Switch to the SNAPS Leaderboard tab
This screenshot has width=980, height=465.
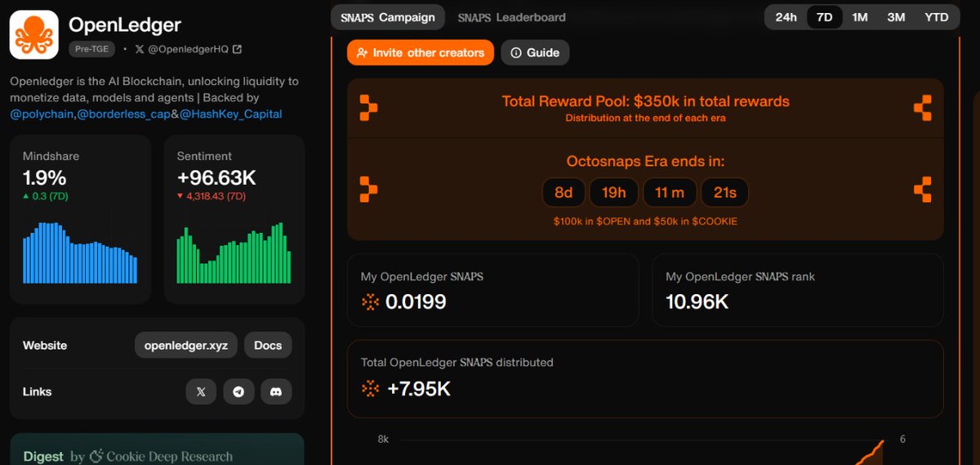click(x=511, y=17)
